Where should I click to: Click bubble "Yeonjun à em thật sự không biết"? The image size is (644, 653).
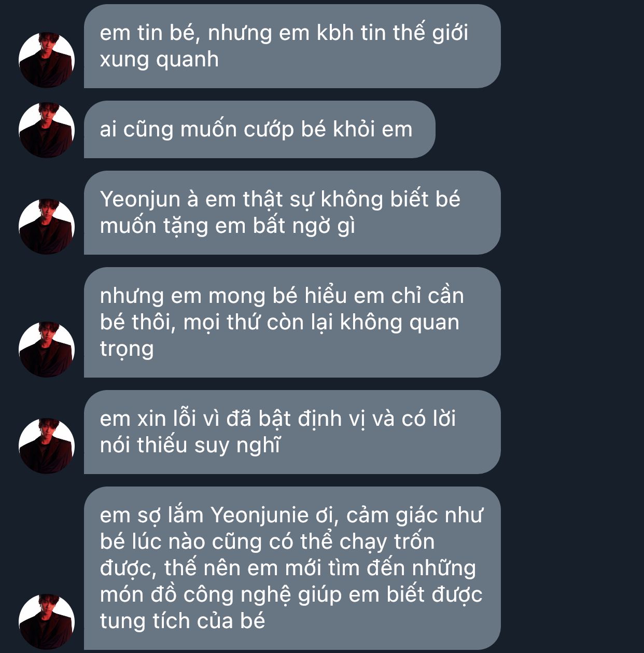point(292,213)
